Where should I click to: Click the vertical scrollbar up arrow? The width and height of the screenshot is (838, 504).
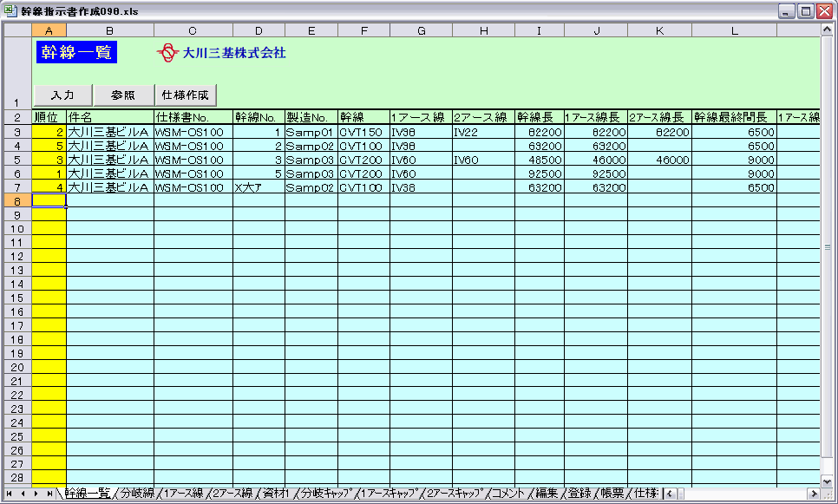827,29
